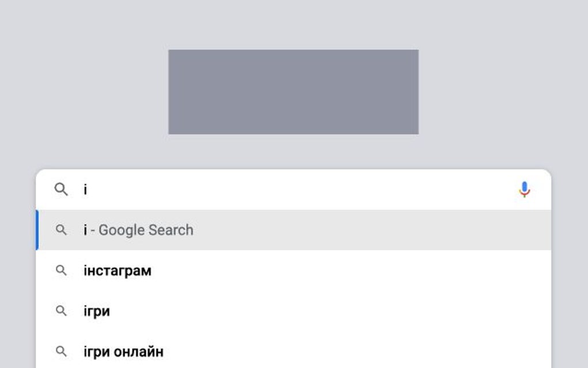
Task: Start a voice query with the Google microphone
Action: (524, 189)
